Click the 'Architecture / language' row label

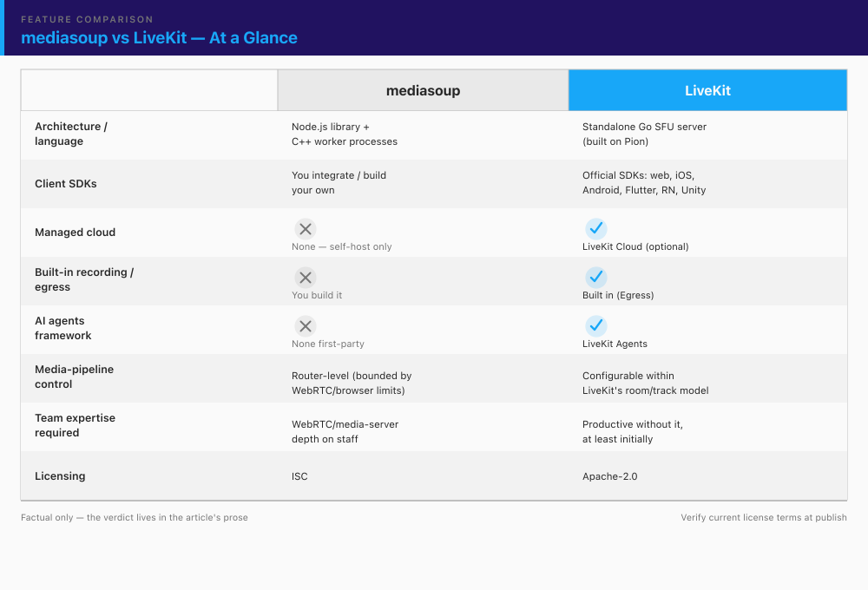coord(71,134)
